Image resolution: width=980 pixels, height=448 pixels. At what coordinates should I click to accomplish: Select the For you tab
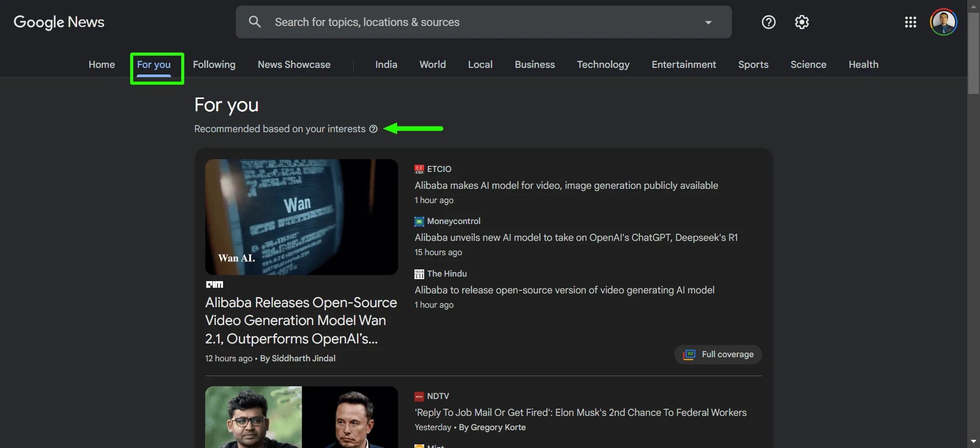[154, 64]
